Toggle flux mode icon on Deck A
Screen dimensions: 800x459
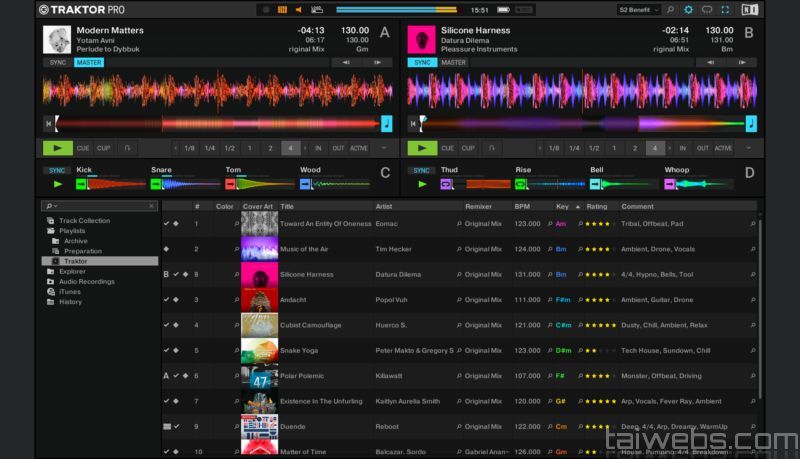coord(128,148)
